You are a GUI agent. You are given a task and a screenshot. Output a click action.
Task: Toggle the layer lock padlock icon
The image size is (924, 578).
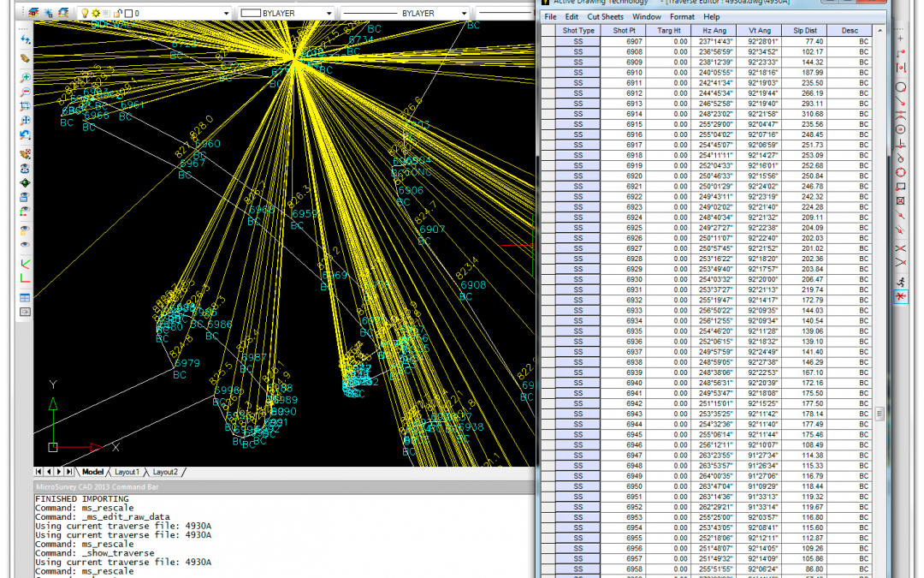point(116,14)
